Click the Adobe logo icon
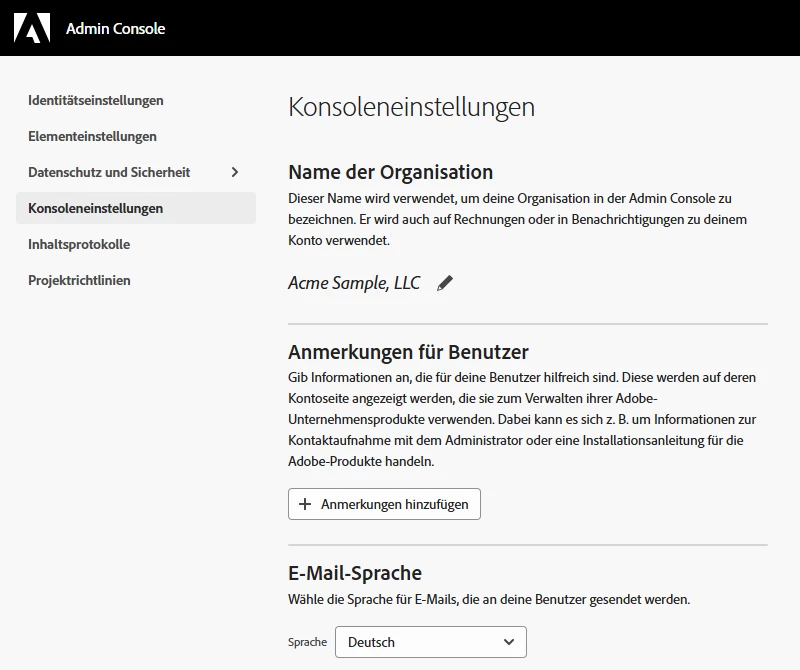800x670 pixels. (x=32, y=28)
